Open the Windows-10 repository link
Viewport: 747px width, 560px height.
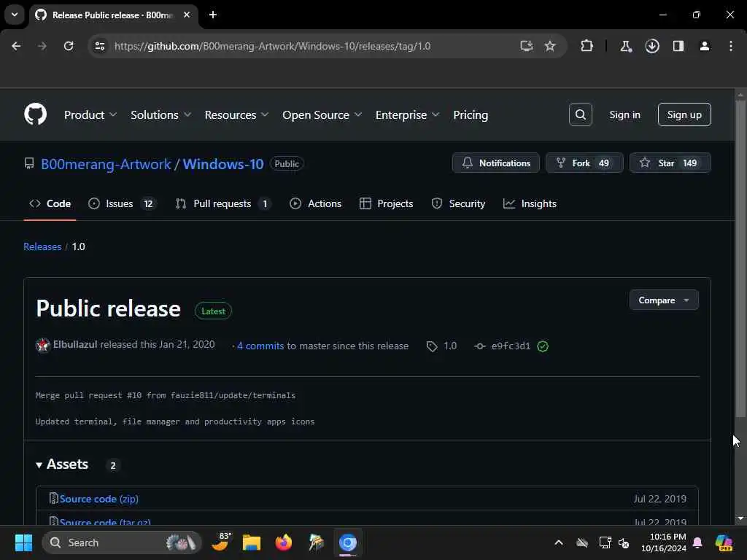click(223, 164)
